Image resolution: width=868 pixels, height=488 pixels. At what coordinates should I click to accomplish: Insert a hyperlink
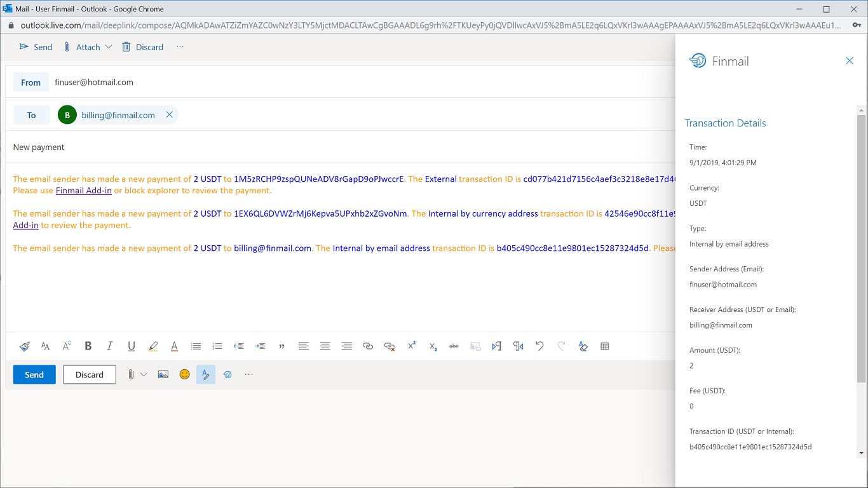(x=368, y=346)
